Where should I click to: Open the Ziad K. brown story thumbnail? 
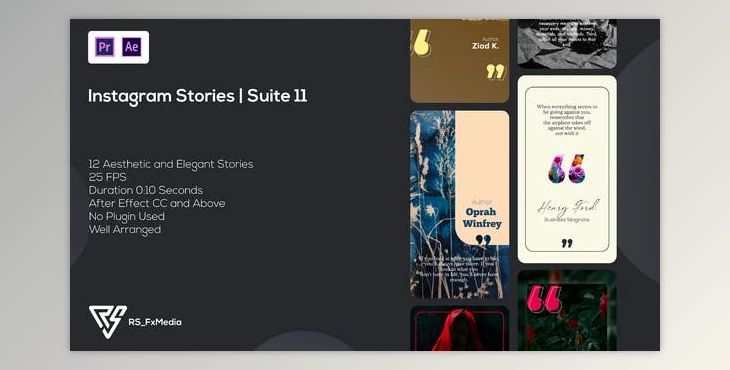(460, 61)
